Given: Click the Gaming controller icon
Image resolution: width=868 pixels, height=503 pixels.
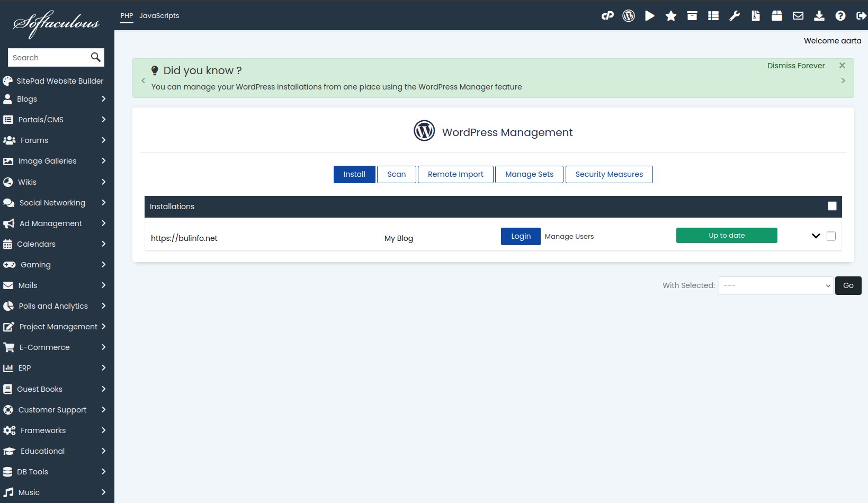Looking at the screenshot, I should (x=9, y=265).
